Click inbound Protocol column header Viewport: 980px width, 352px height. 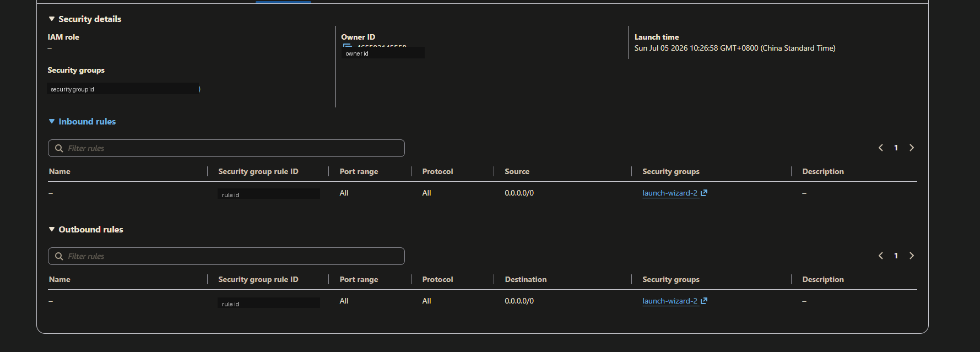tap(438, 171)
